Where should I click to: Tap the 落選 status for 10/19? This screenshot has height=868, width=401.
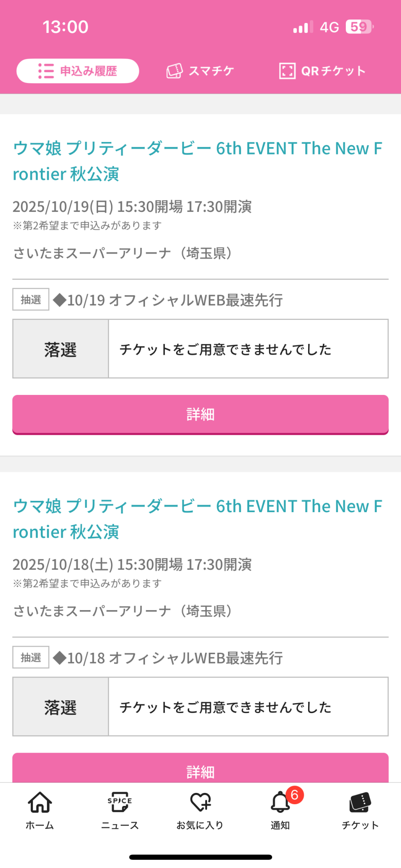tap(60, 349)
